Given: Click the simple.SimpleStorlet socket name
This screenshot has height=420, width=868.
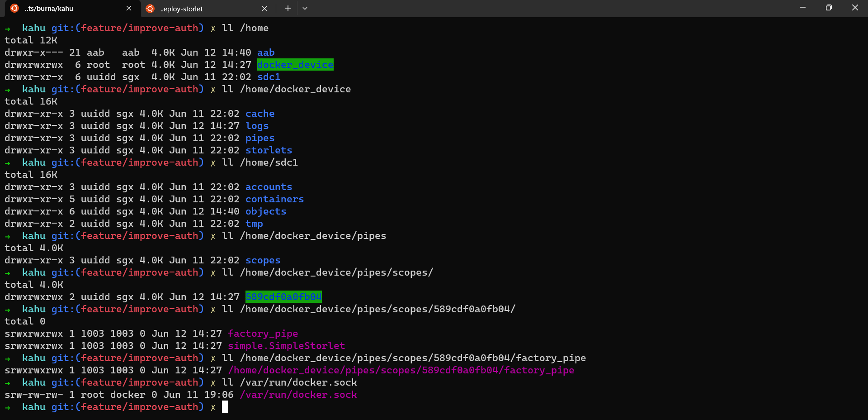Looking at the screenshot, I should tap(286, 346).
